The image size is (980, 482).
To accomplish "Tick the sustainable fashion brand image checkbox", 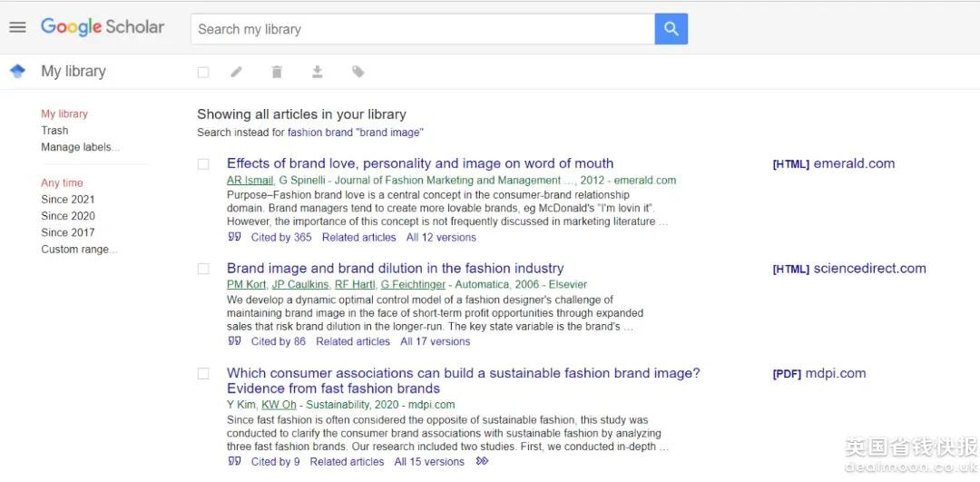I will point(203,373).
